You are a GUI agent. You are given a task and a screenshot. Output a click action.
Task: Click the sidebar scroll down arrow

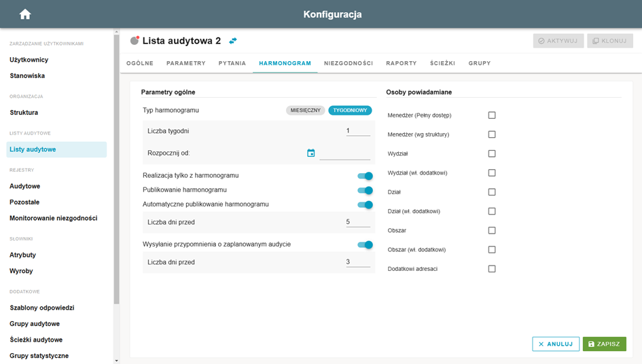tap(117, 361)
